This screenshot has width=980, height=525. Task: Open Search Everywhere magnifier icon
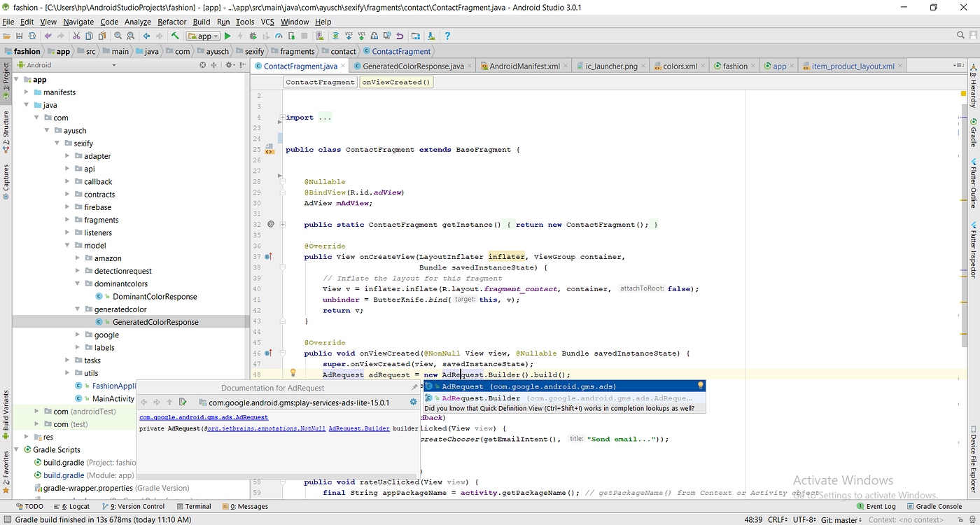click(960, 35)
